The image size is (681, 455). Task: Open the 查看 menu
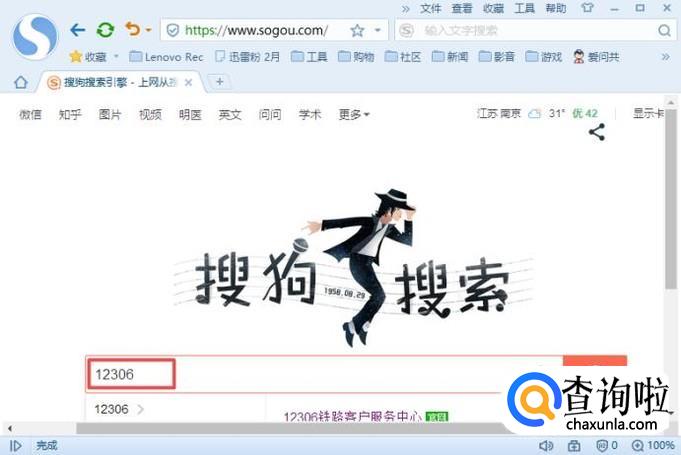coord(462,8)
